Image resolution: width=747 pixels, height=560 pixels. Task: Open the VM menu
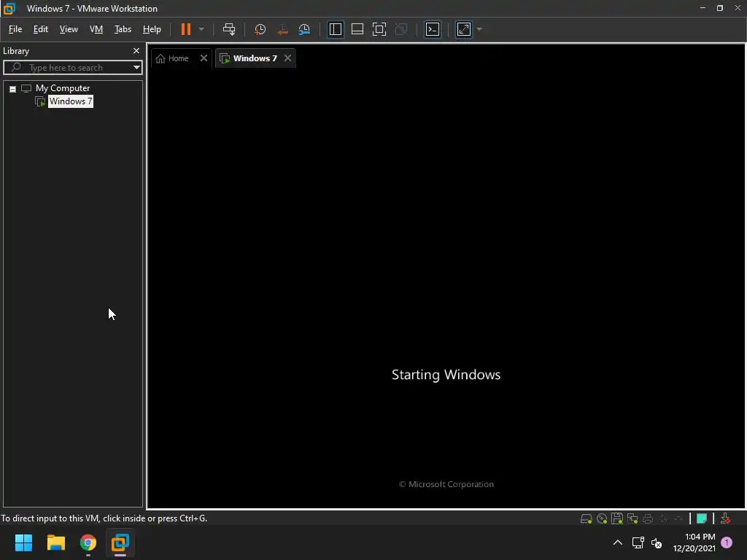pyautogui.click(x=96, y=29)
